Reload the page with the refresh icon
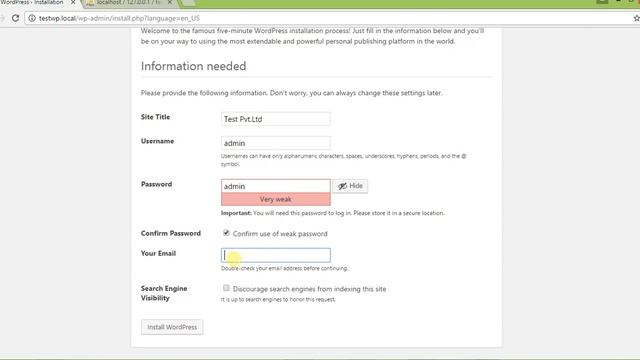The width and height of the screenshot is (640, 360). pyautogui.click(x=15, y=18)
